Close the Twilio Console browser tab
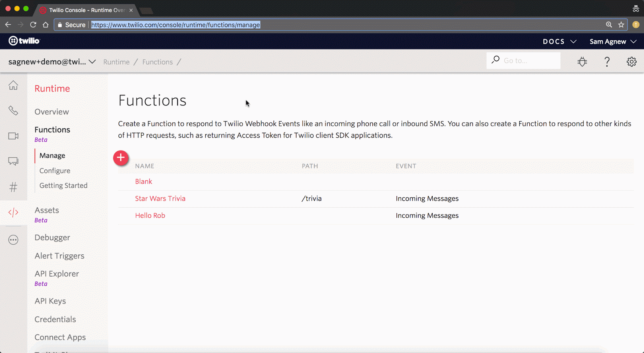The height and width of the screenshot is (353, 644). [x=131, y=10]
